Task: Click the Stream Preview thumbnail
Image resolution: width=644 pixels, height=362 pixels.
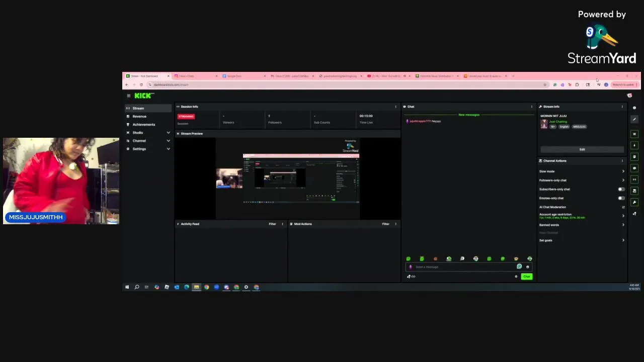Action: click(x=288, y=178)
